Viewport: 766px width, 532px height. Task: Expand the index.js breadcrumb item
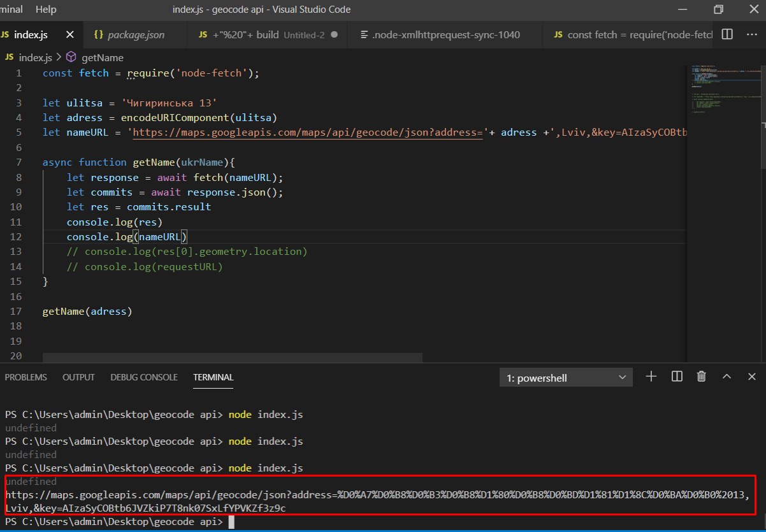pos(35,57)
